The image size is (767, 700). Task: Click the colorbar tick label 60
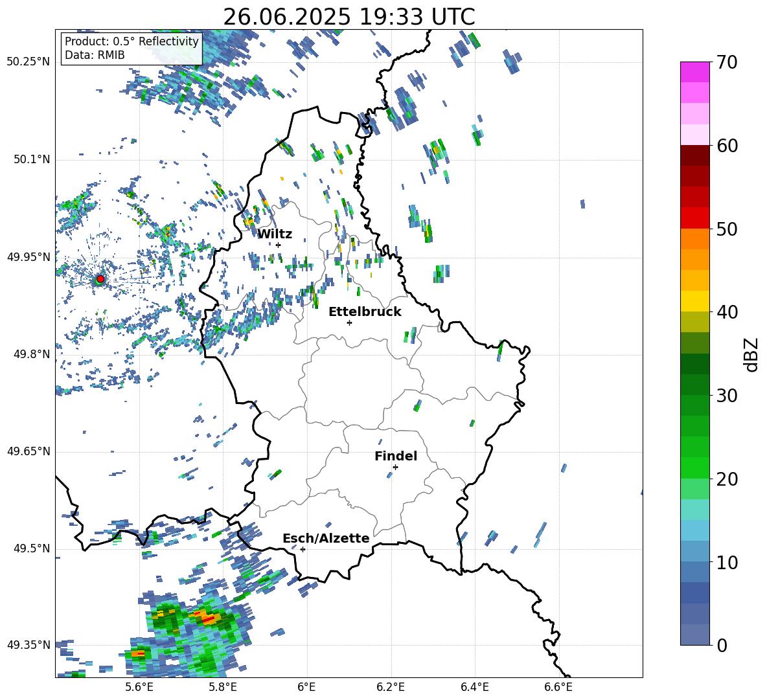pyautogui.click(x=727, y=146)
